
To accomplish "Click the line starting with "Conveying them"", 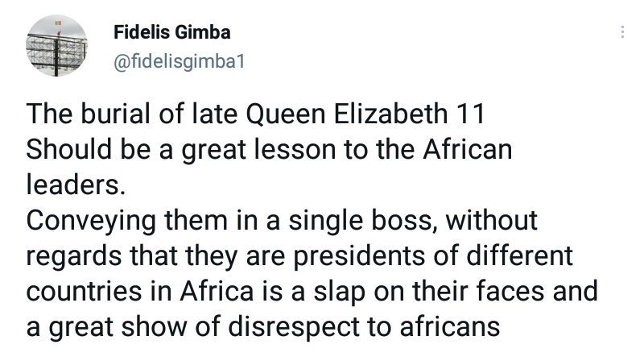I will 282,221.
